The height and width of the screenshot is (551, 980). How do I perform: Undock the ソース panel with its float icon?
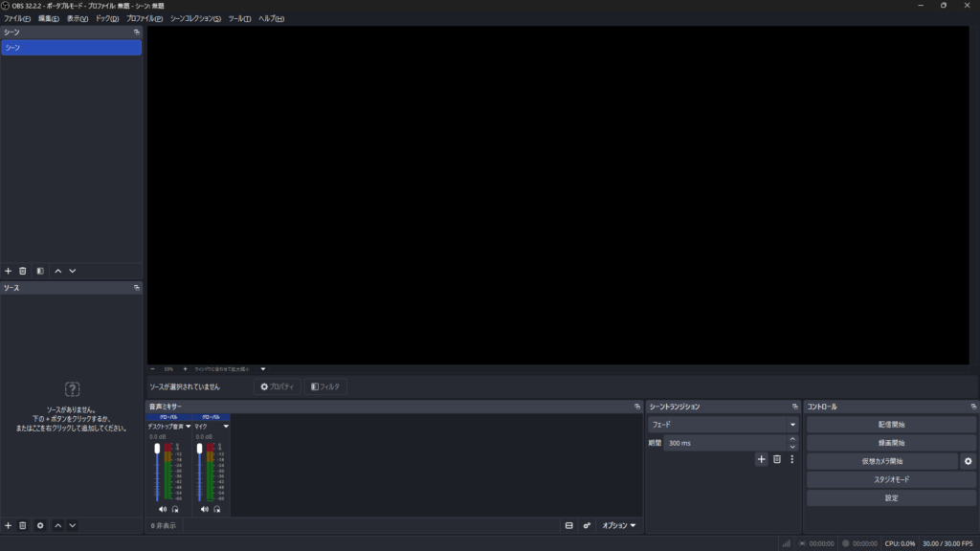(136, 288)
